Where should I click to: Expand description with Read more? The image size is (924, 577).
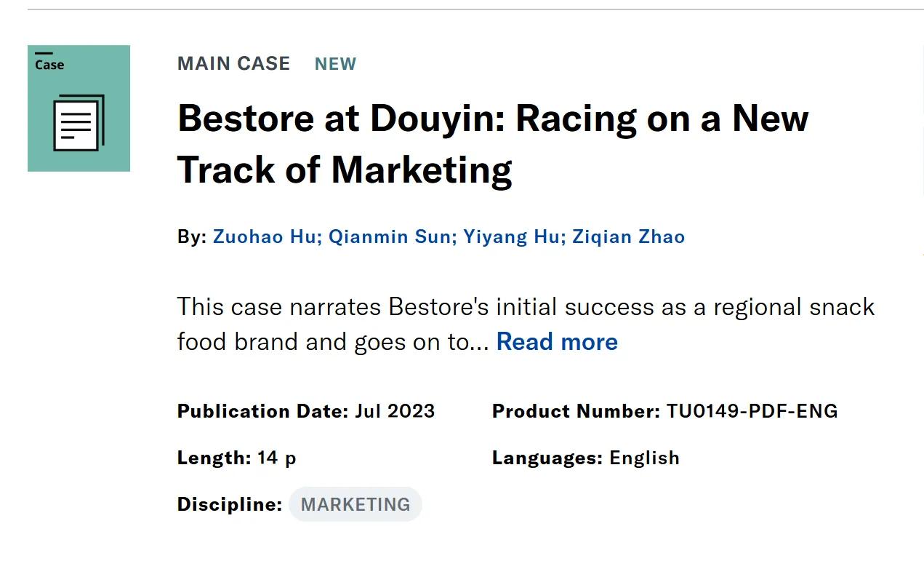[557, 341]
